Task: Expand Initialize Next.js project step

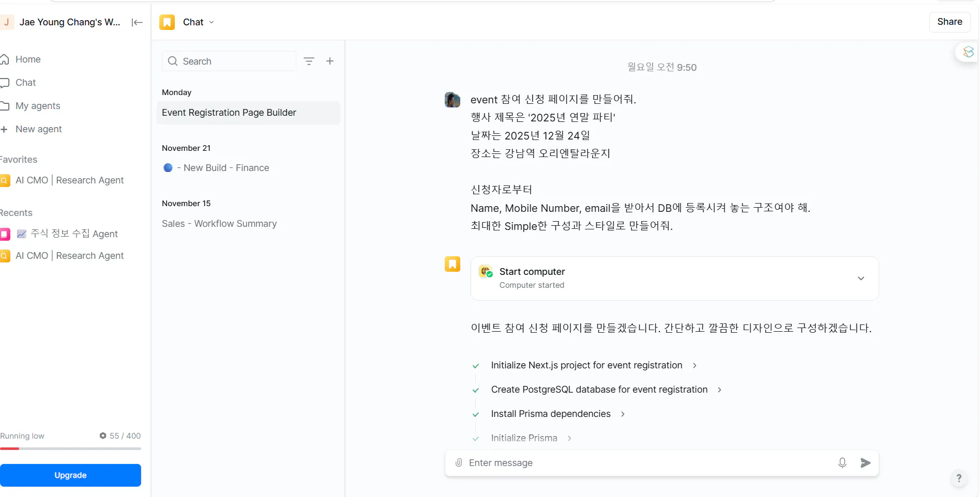Action: coord(695,365)
